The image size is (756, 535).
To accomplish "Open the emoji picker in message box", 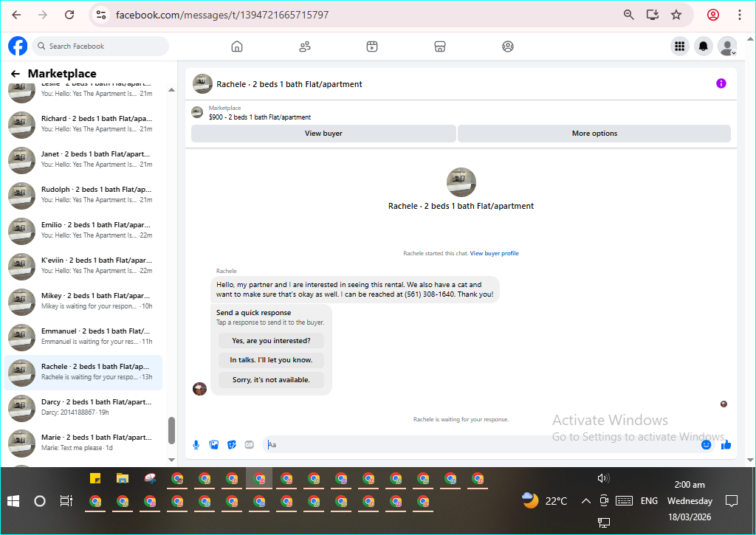I will (x=706, y=444).
